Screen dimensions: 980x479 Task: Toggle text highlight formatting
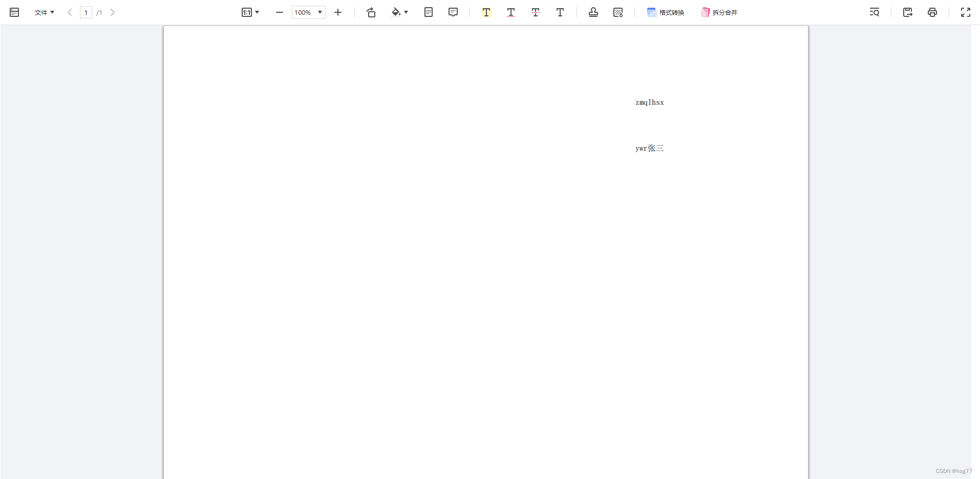486,12
